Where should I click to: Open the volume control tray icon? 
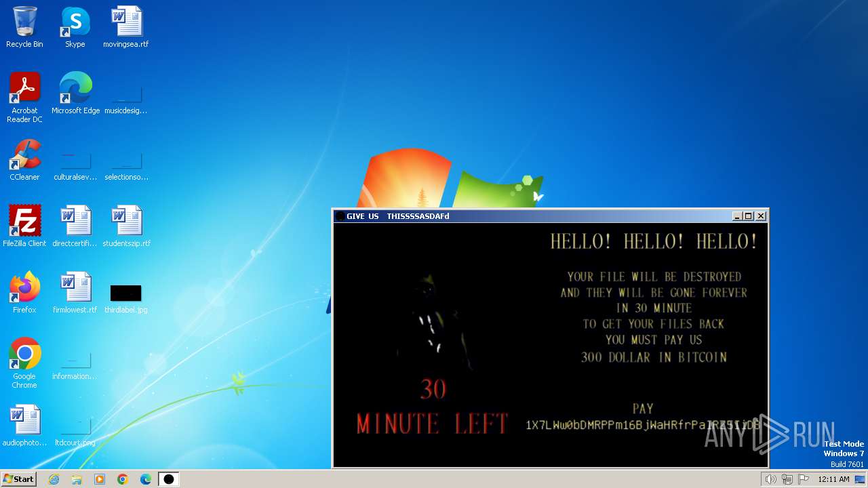pyautogui.click(x=771, y=479)
